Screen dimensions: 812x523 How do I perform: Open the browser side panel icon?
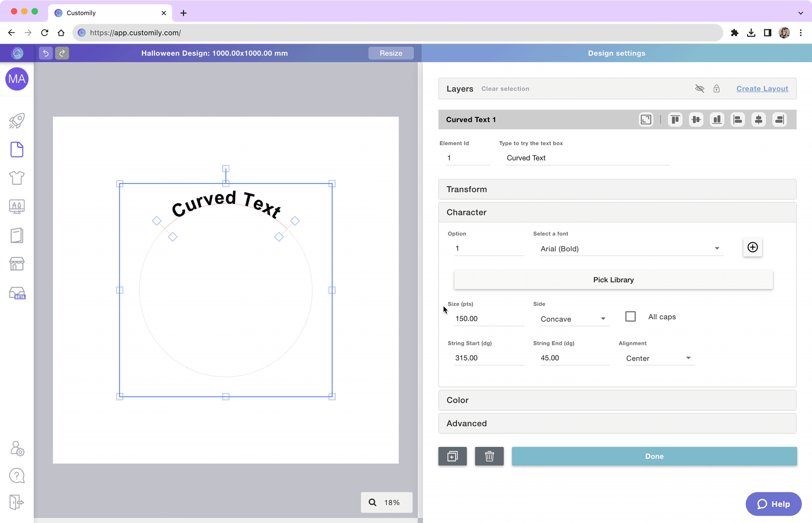768,33
